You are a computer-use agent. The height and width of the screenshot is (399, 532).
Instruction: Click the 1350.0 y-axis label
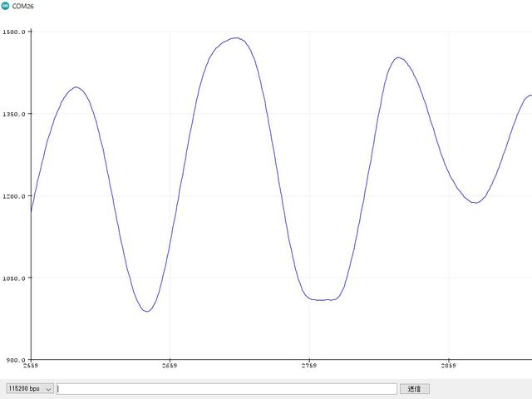coord(14,114)
